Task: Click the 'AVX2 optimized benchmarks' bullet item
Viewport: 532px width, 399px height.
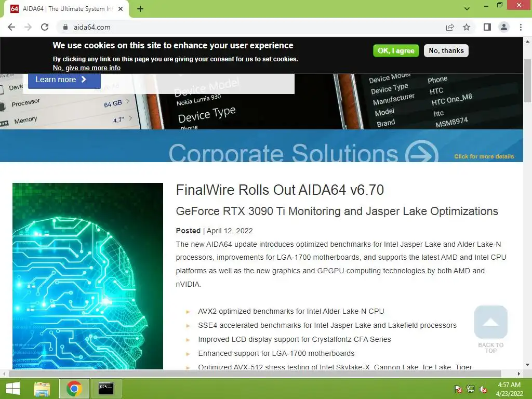Action: [291, 312]
